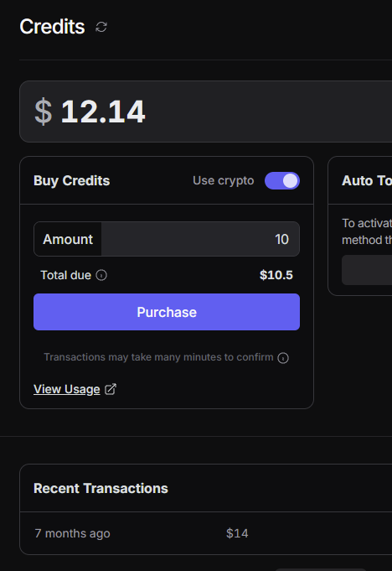Focus the Amount input showing 10
This screenshot has width=392, height=571.
[200, 239]
